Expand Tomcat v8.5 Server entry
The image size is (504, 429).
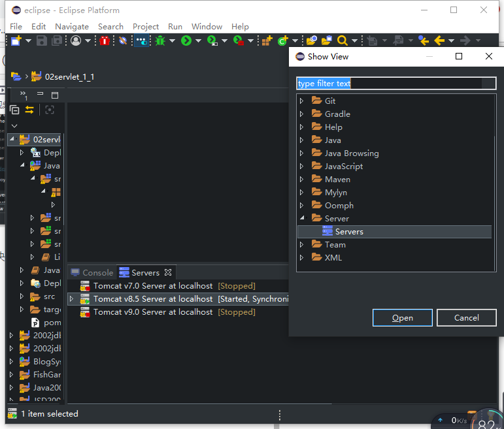[x=71, y=299]
